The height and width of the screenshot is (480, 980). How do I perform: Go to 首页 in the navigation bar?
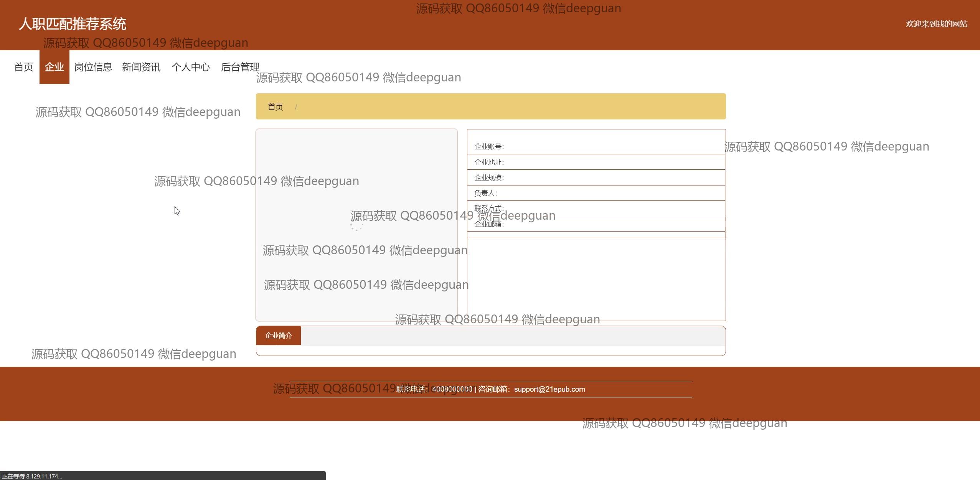point(23,67)
